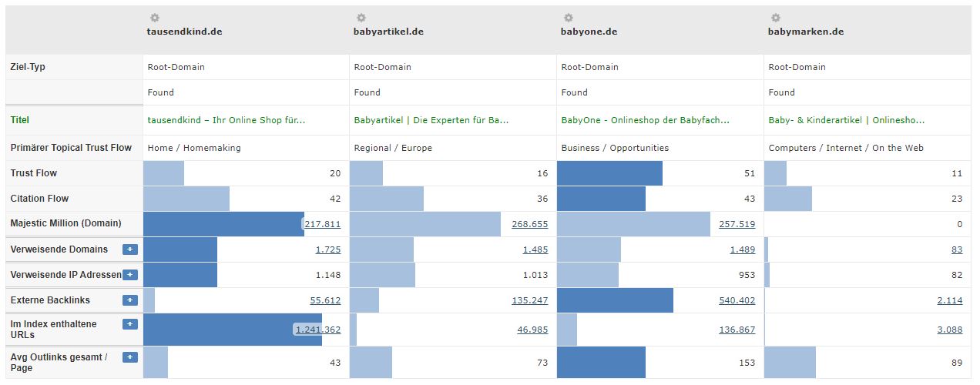Expand the Avg Outlinks gesamt / Page row
The height and width of the screenshot is (385, 980).
(x=130, y=357)
